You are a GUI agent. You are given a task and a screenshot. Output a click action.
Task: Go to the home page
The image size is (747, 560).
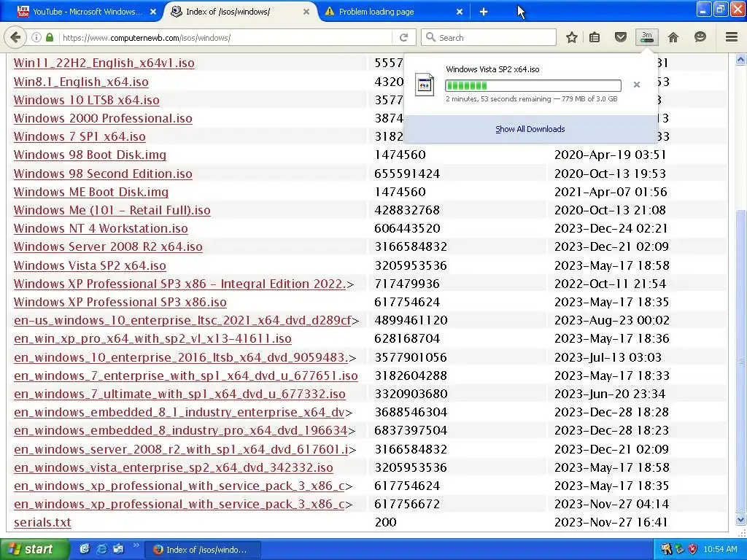click(673, 37)
